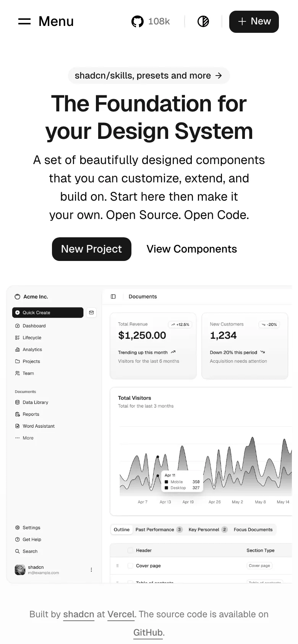Check the Header row checkbox
298x644 pixels.
130,550
